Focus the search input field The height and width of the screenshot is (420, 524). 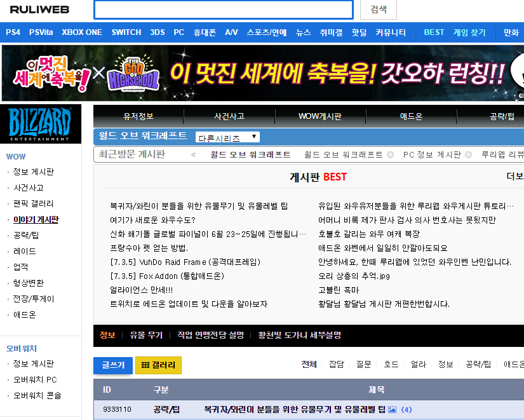224,10
